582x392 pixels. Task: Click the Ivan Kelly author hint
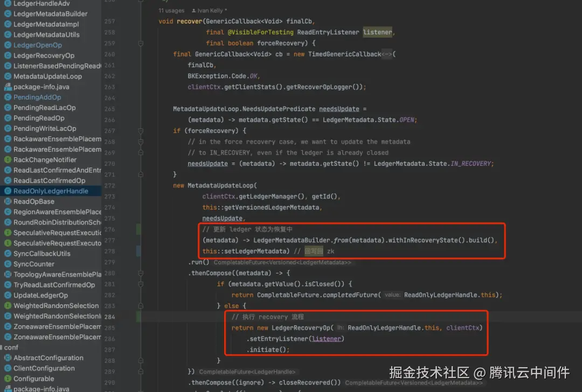pos(209,10)
